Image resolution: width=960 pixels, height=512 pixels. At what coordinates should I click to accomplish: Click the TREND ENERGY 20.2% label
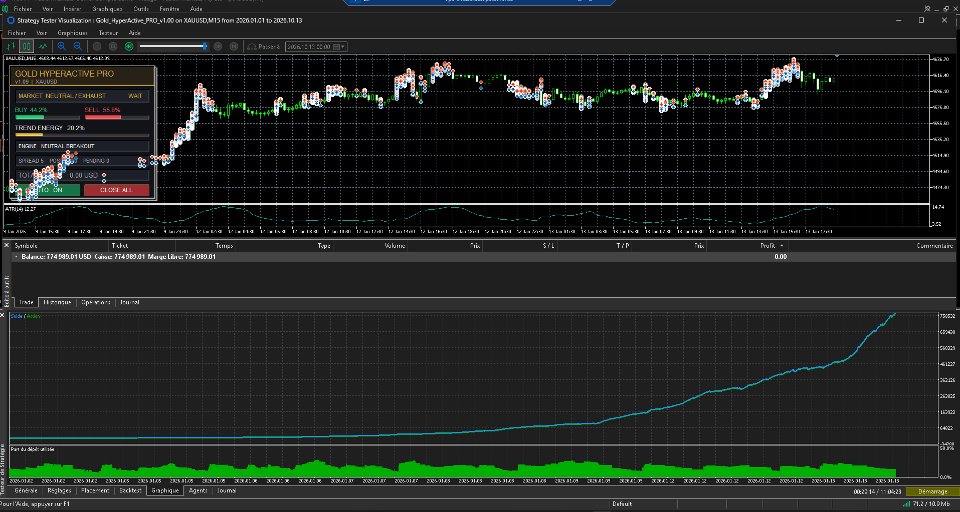click(x=50, y=128)
